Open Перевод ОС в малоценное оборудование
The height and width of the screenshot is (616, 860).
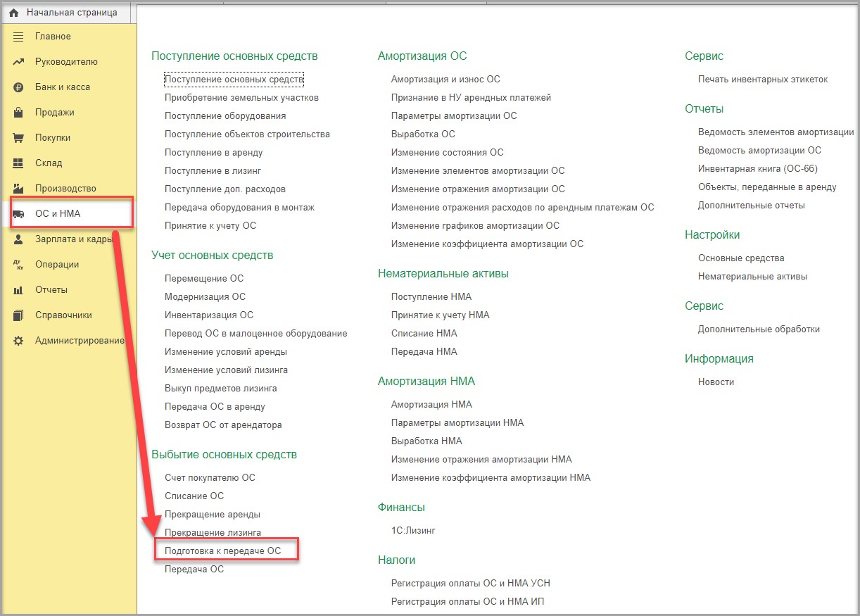pyautogui.click(x=256, y=333)
